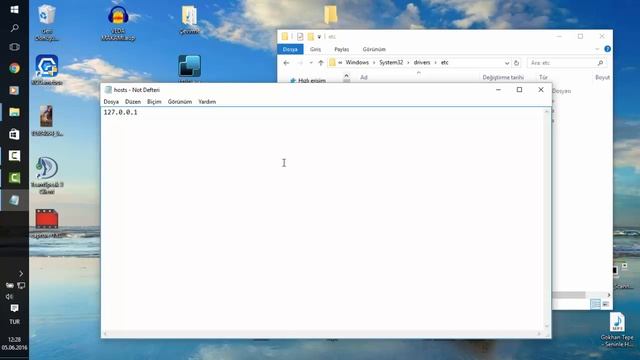Open Biçim menu in Notepad
The width and height of the screenshot is (640, 360).
(x=154, y=102)
